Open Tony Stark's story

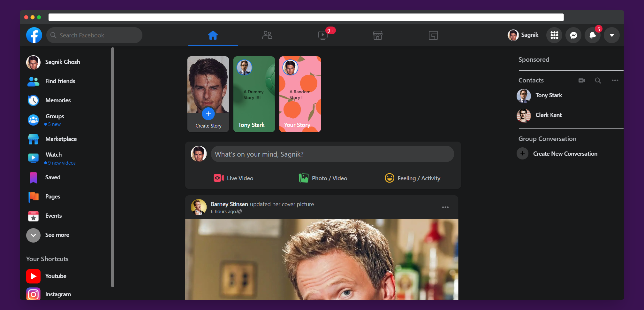point(254,94)
